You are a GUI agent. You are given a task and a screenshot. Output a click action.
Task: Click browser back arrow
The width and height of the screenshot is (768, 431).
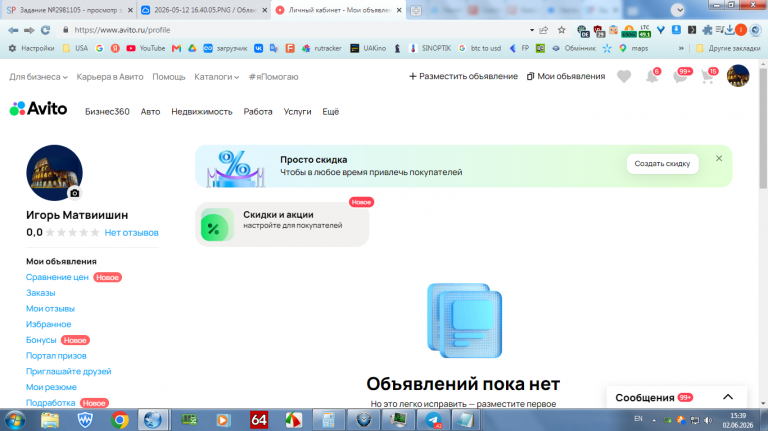coord(13,30)
